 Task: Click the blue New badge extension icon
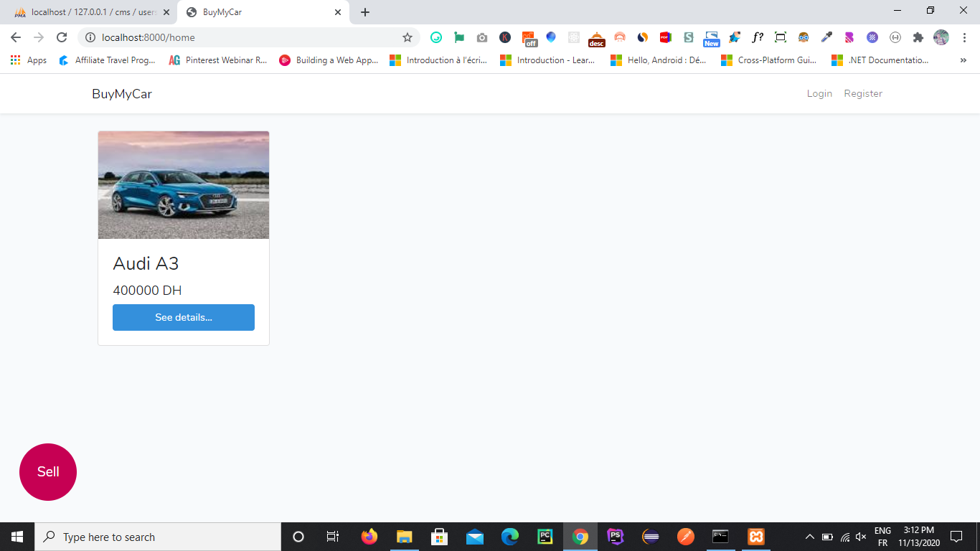711,39
